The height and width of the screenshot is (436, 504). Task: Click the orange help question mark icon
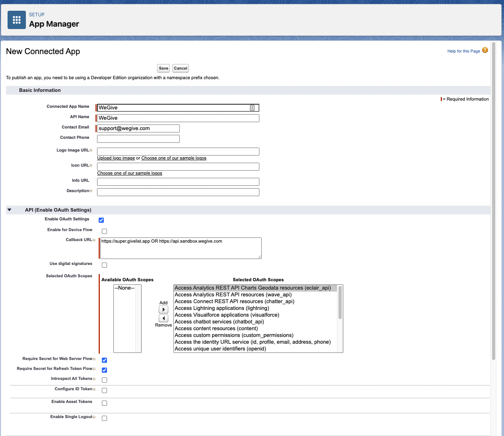pyautogui.click(x=485, y=50)
